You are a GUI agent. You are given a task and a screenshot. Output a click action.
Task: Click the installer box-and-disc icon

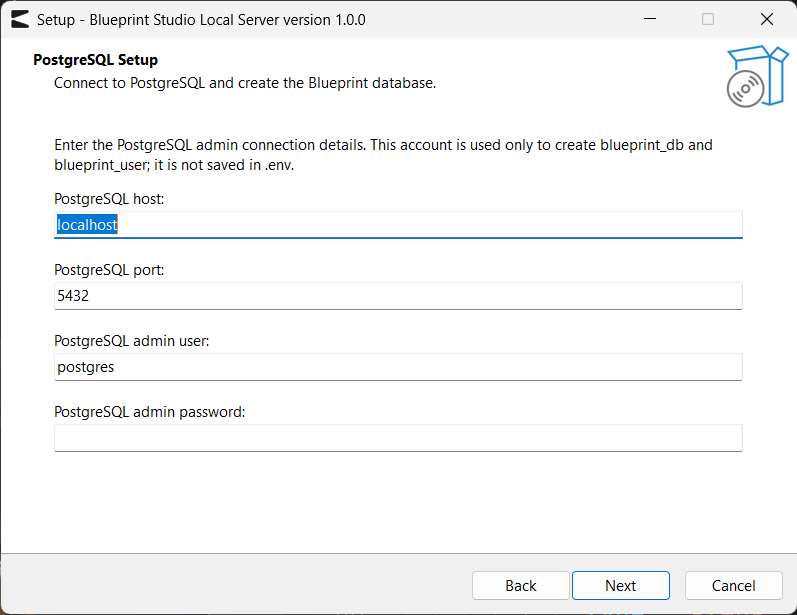click(x=757, y=76)
